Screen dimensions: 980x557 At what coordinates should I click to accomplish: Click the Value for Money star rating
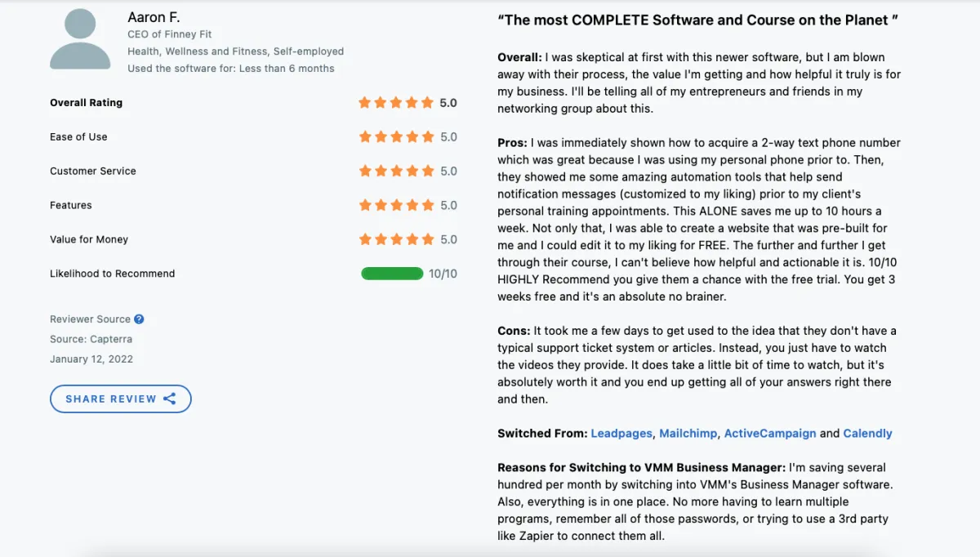pos(396,240)
